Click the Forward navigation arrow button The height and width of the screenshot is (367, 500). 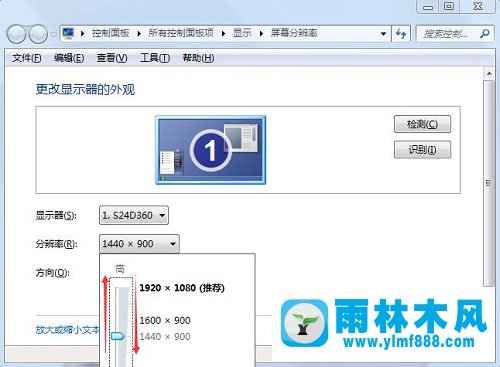[x=38, y=34]
